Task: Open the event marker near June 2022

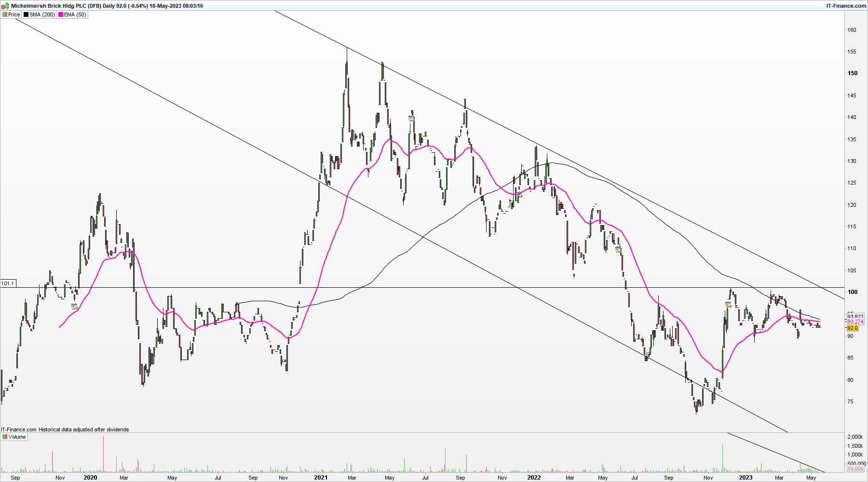Action: [x=618, y=249]
